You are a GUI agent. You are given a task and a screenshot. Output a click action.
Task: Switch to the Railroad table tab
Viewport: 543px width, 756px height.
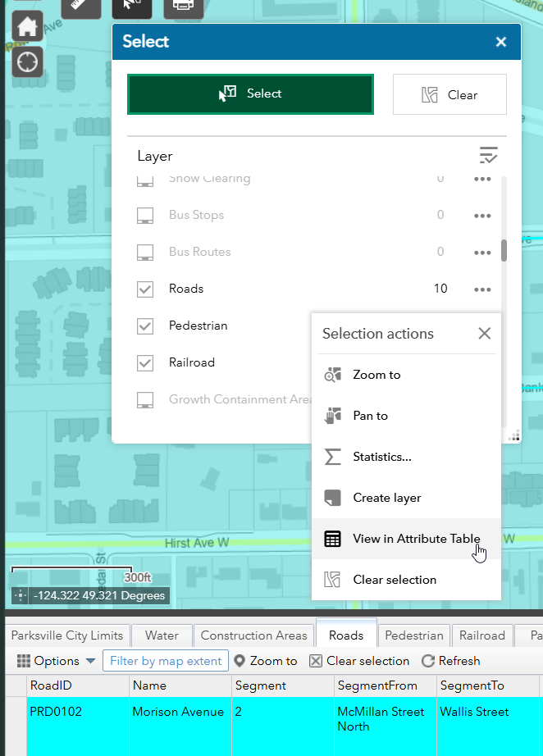(x=482, y=635)
